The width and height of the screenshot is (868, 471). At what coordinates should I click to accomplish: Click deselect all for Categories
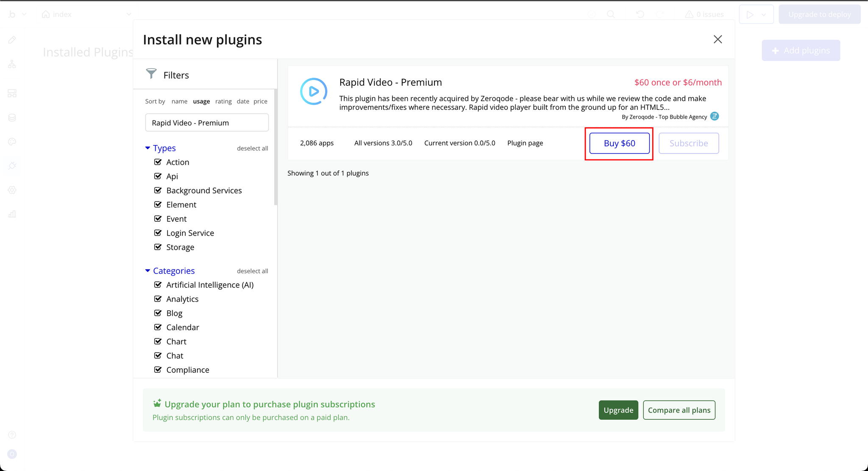(253, 271)
